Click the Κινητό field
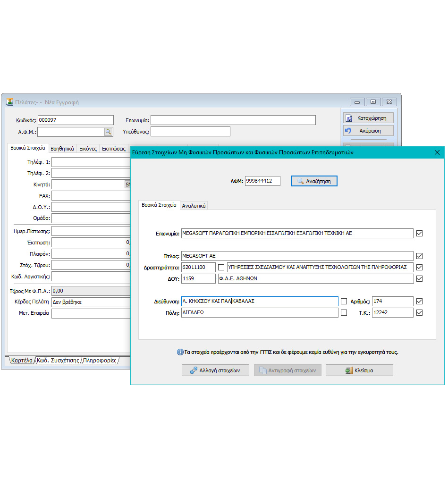Viewport: 448px width, 478px height. tap(88, 184)
